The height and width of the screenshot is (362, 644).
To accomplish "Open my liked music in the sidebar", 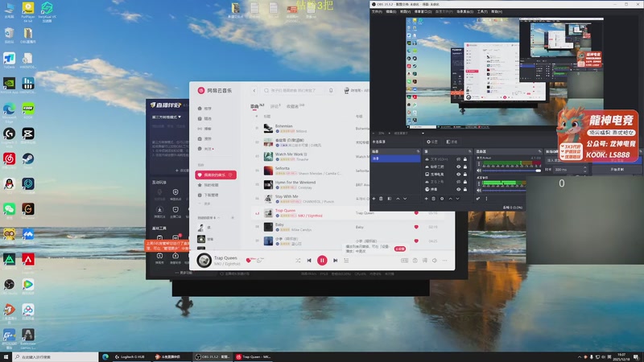I will click(216, 175).
